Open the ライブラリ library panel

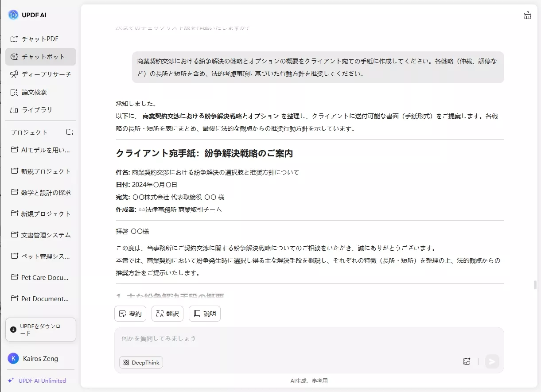40,110
